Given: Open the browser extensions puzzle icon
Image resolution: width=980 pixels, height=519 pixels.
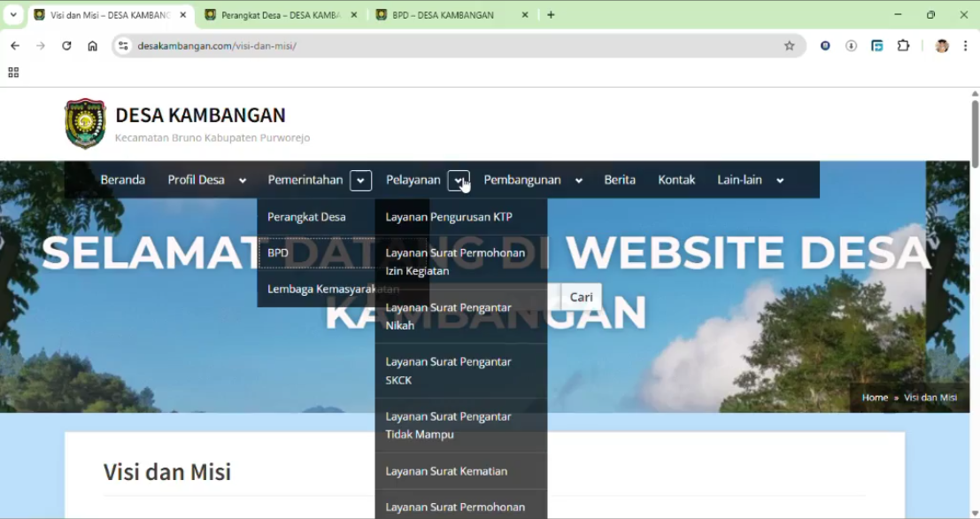Looking at the screenshot, I should coord(903,46).
